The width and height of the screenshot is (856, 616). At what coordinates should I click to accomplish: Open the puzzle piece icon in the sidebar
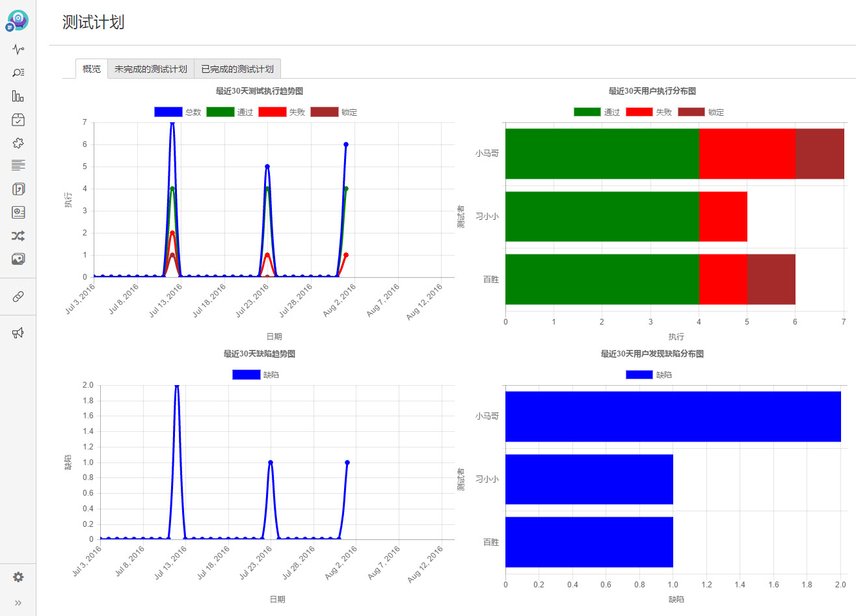click(x=18, y=143)
